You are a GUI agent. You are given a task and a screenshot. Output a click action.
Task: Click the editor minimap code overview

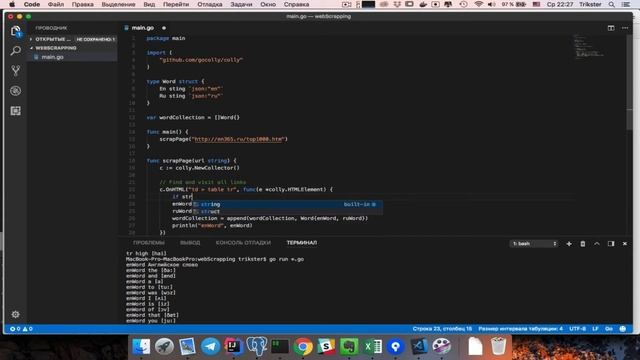click(x=588, y=47)
